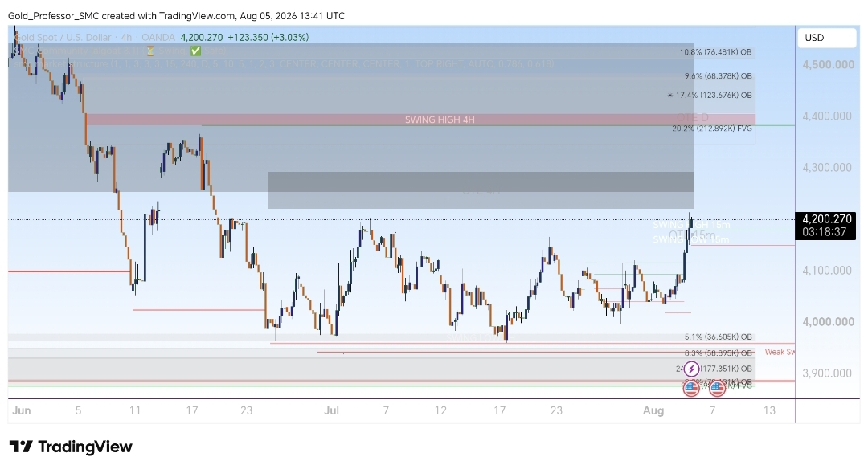
Task: Click the market structure indicator legend line
Action: 284,64
